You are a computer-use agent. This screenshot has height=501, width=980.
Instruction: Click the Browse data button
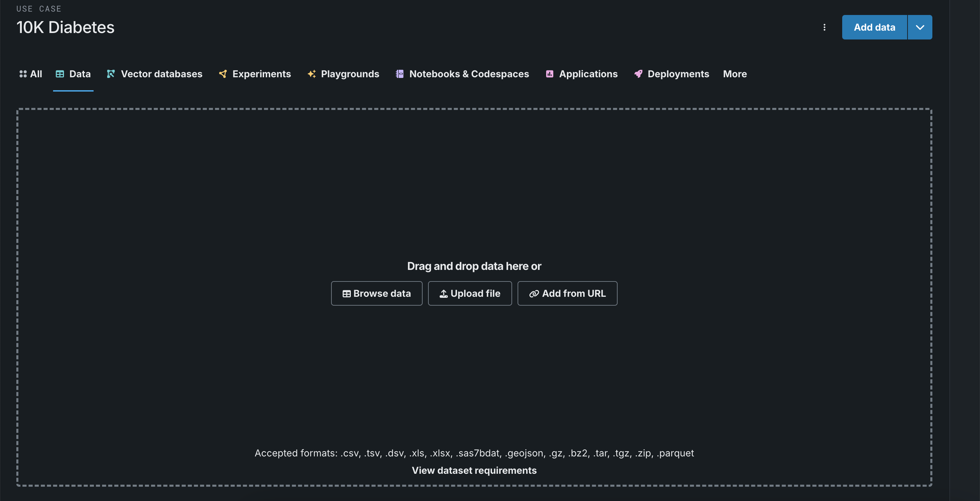pos(376,293)
